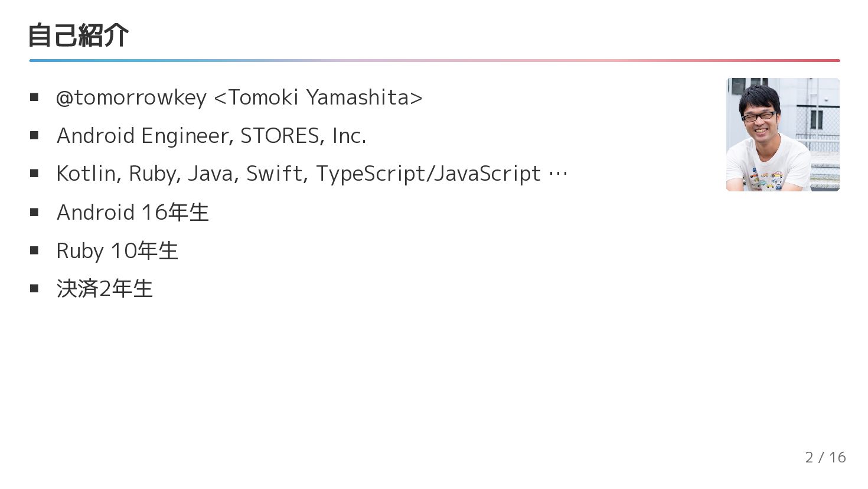Click the bullet marker beside @tomorrowkey
868x489 pixels.
click(x=34, y=97)
